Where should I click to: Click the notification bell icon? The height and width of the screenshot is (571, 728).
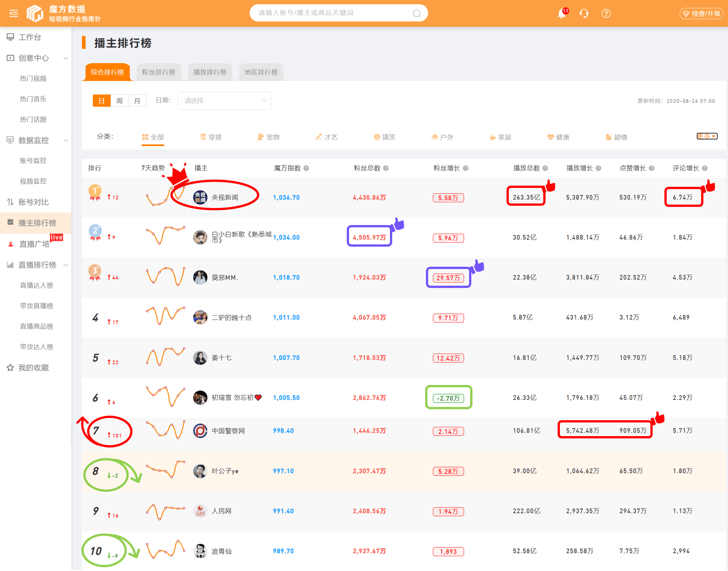[562, 13]
